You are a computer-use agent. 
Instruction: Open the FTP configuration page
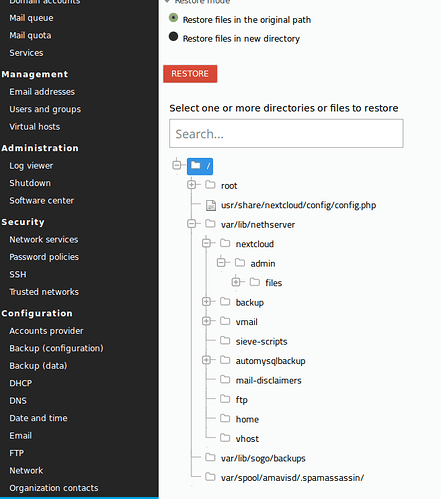tap(16, 453)
